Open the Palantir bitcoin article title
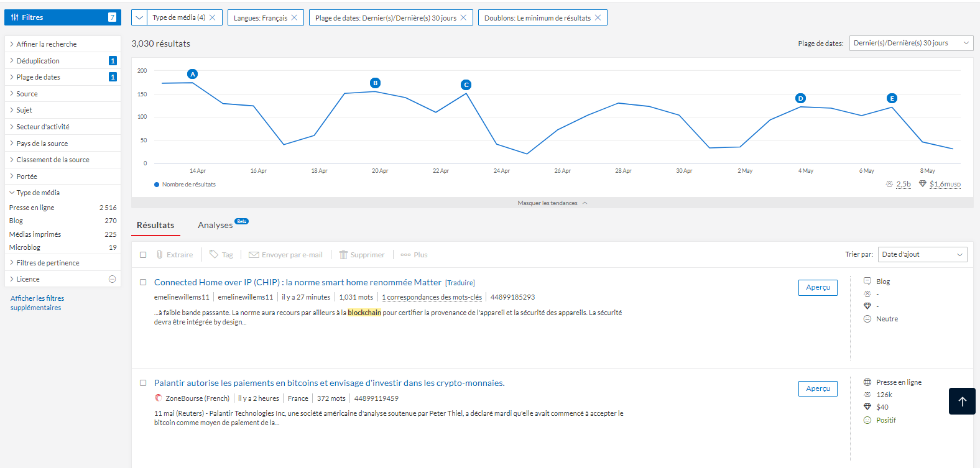Image resolution: width=980 pixels, height=468 pixels. [x=330, y=383]
